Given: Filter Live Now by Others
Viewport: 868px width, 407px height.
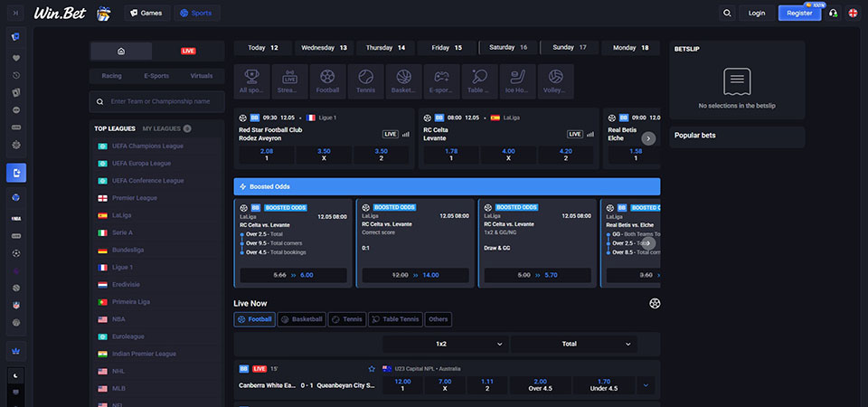Looking at the screenshot, I should point(438,319).
